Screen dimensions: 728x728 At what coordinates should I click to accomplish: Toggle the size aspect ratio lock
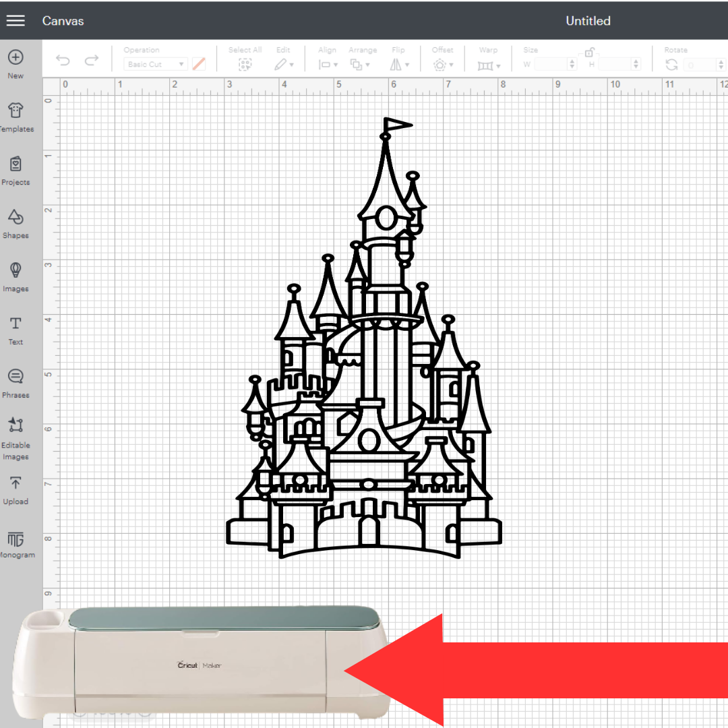(x=589, y=51)
